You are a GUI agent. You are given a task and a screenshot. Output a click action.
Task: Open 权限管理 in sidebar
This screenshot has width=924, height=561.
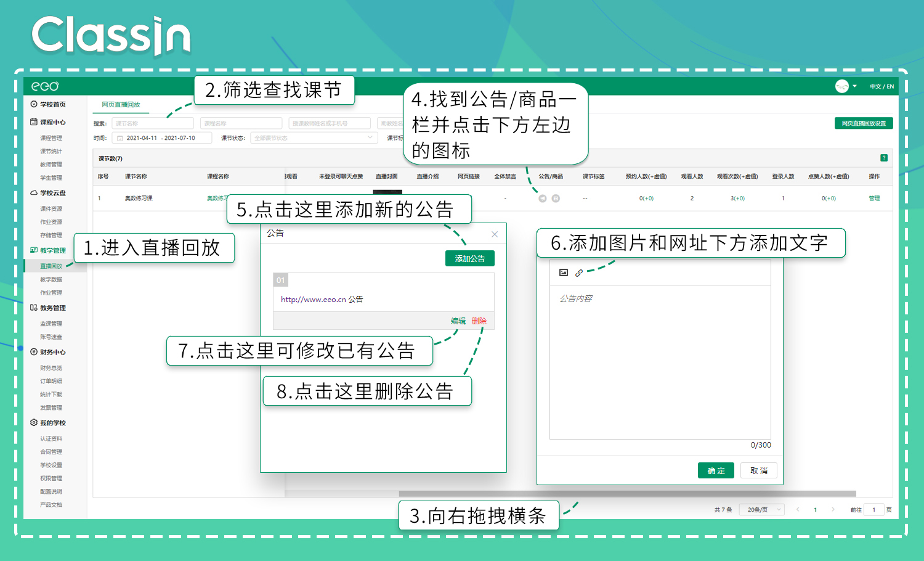tap(51, 478)
